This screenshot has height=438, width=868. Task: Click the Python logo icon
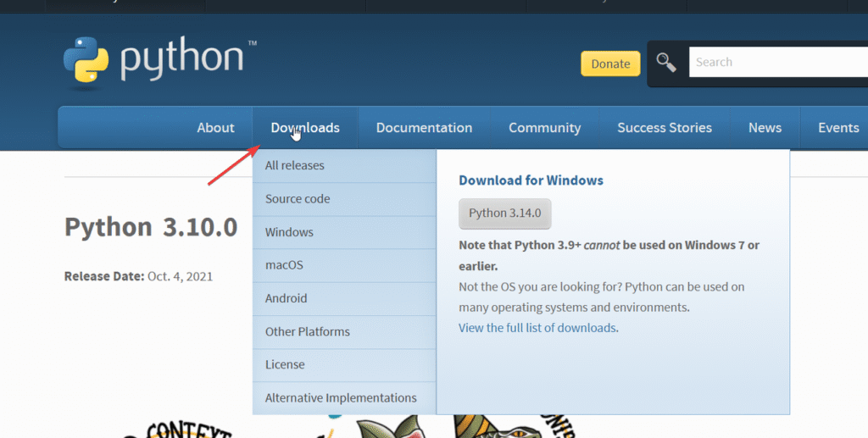86,59
